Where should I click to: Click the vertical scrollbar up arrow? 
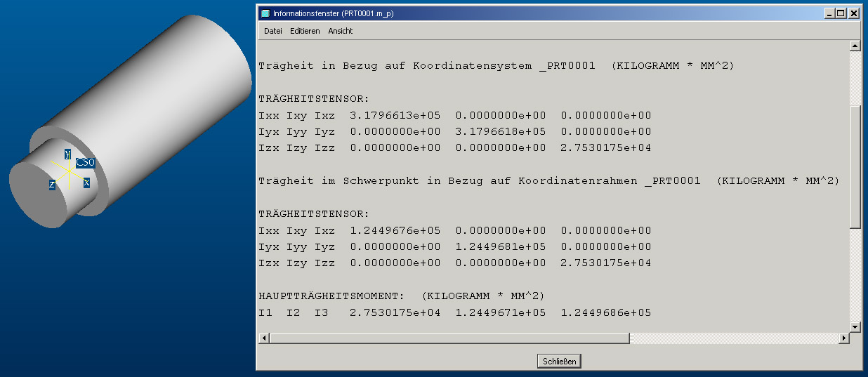(855, 46)
